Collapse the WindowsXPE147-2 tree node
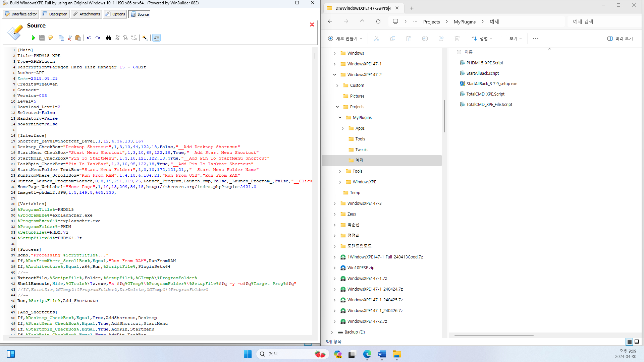 [x=334, y=75]
